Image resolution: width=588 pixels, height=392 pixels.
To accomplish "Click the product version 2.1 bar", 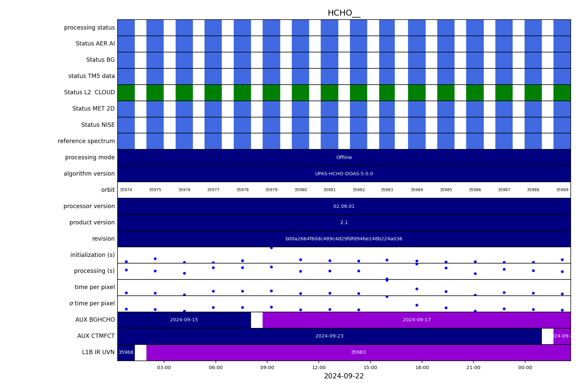I will click(x=344, y=223).
